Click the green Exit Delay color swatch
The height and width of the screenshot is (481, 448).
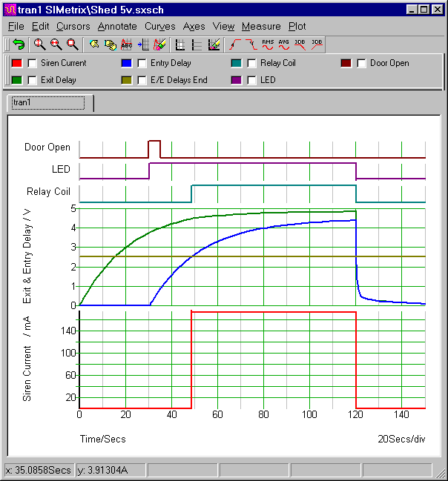click(x=17, y=80)
